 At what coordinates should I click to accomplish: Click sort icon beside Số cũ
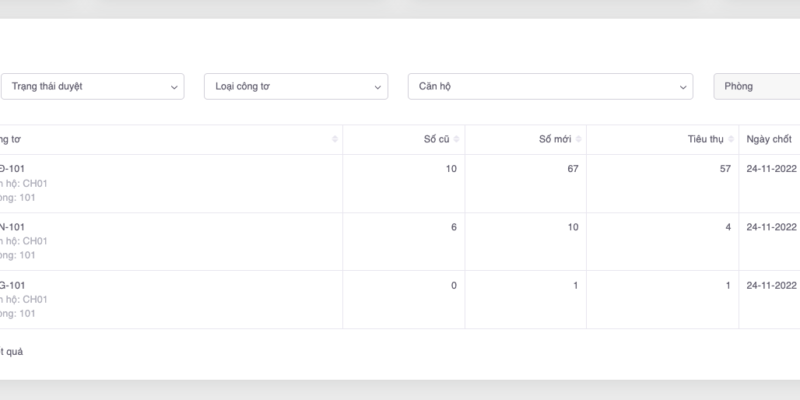pyautogui.click(x=456, y=140)
